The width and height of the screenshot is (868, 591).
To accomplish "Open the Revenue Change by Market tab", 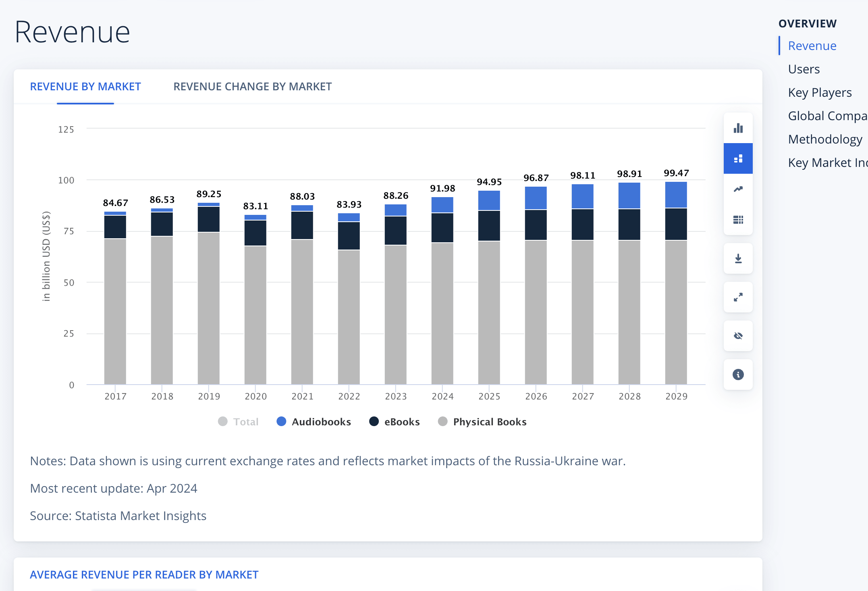I will click(253, 87).
